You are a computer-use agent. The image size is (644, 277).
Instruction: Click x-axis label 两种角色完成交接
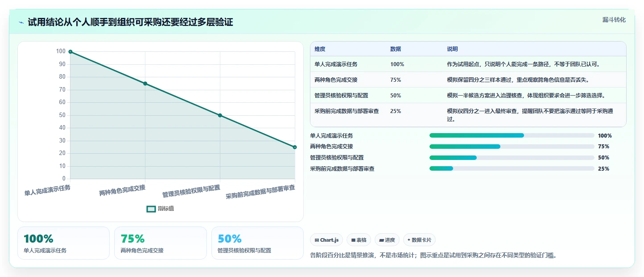point(122,190)
